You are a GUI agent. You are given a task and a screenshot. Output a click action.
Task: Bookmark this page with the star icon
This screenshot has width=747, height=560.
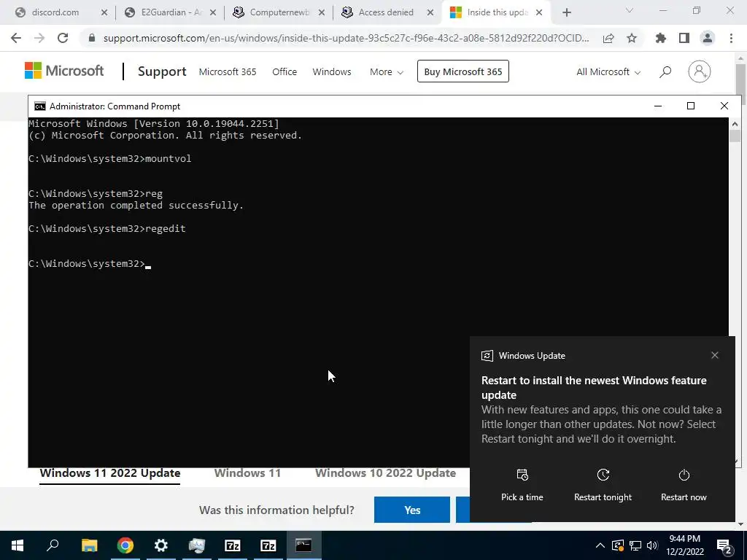[x=632, y=38]
